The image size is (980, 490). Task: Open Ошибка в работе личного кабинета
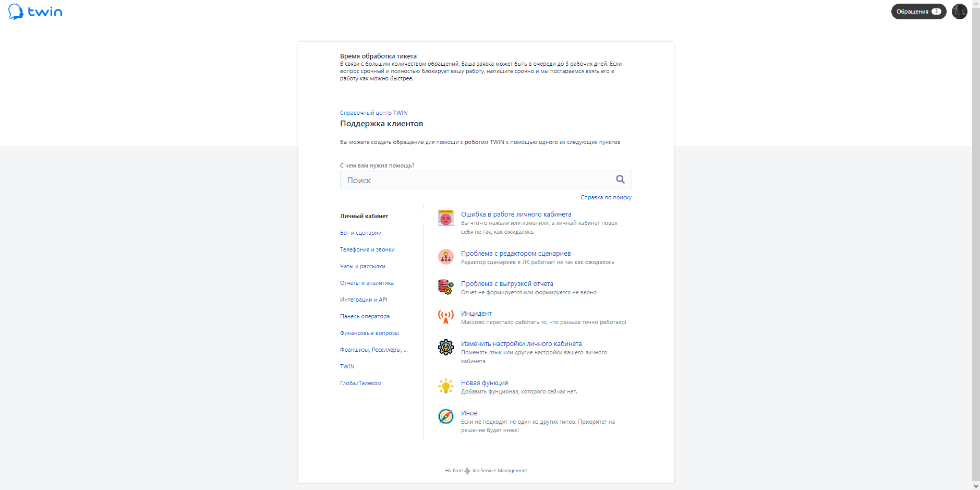516,214
